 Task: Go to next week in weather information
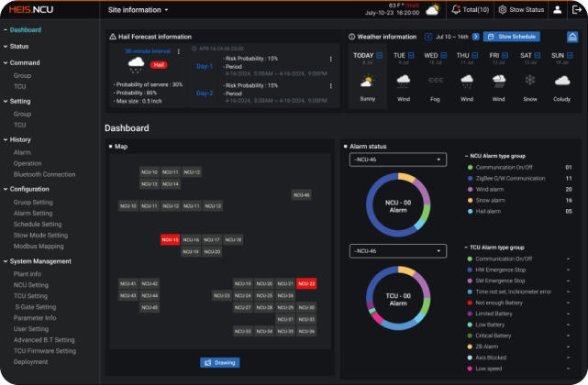click(478, 37)
